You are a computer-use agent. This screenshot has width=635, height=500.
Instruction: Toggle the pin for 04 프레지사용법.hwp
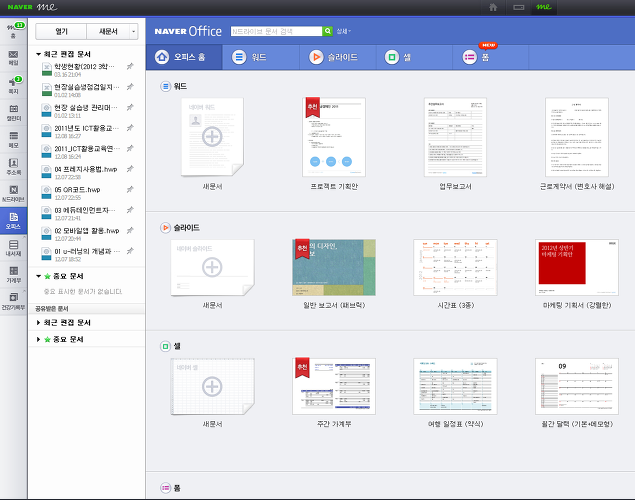pos(130,169)
